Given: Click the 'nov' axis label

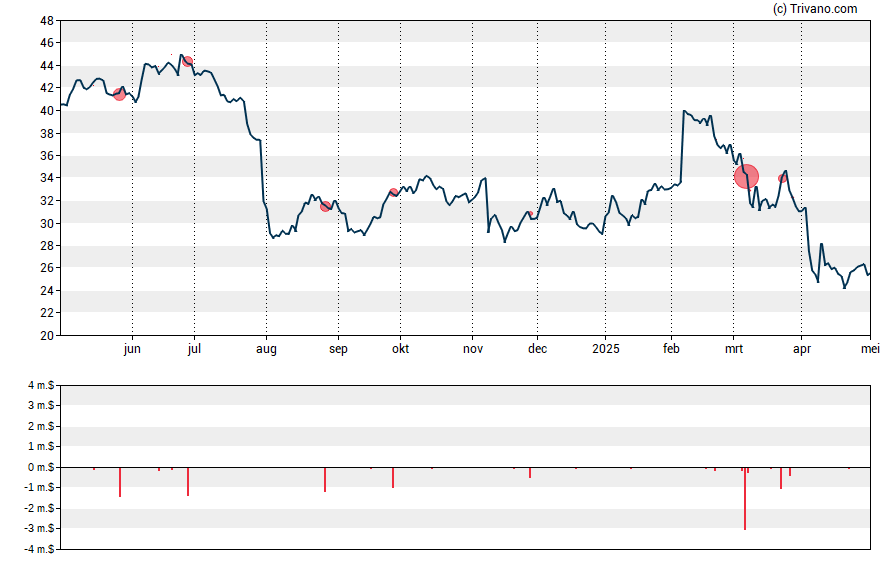Looking at the screenshot, I should click(x=473, y=349).
